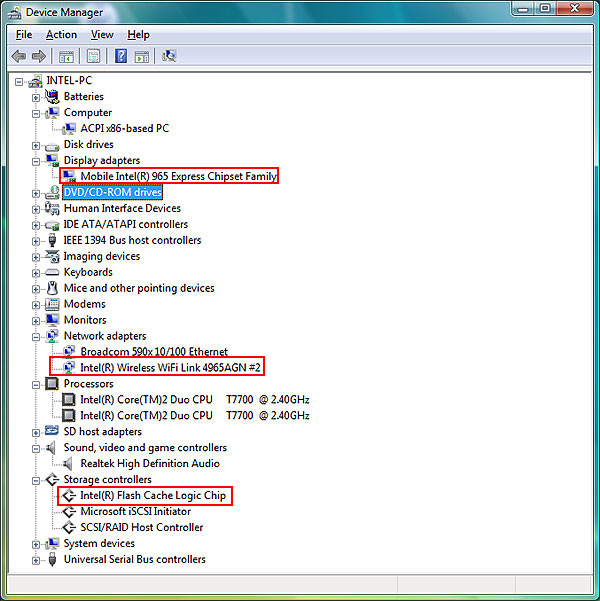Click the Show/Hide Action Pane toolbar icon
The width and height of the screenshot is (600, 601).
(x=142, y=56)
